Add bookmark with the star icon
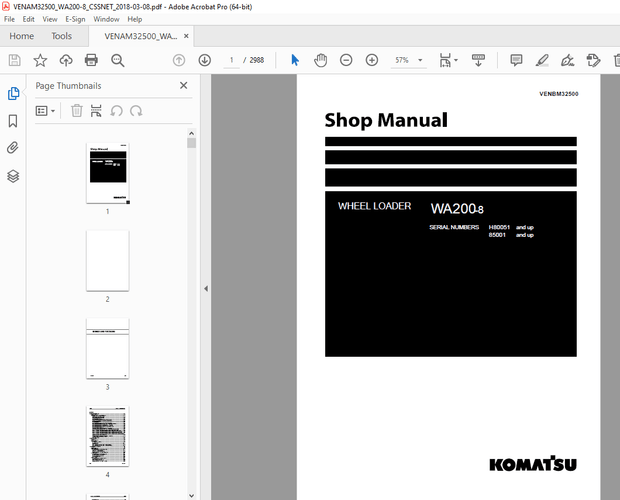Screen dimensions: 620x500 point(40,60)
